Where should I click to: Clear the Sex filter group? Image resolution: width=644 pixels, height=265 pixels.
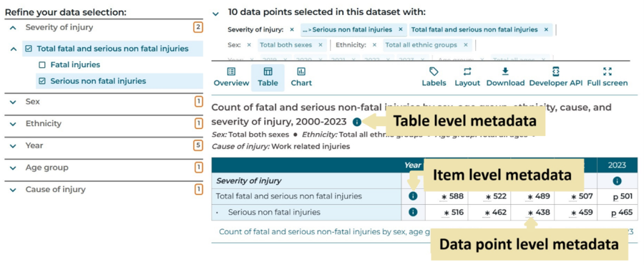pos(249,45)
